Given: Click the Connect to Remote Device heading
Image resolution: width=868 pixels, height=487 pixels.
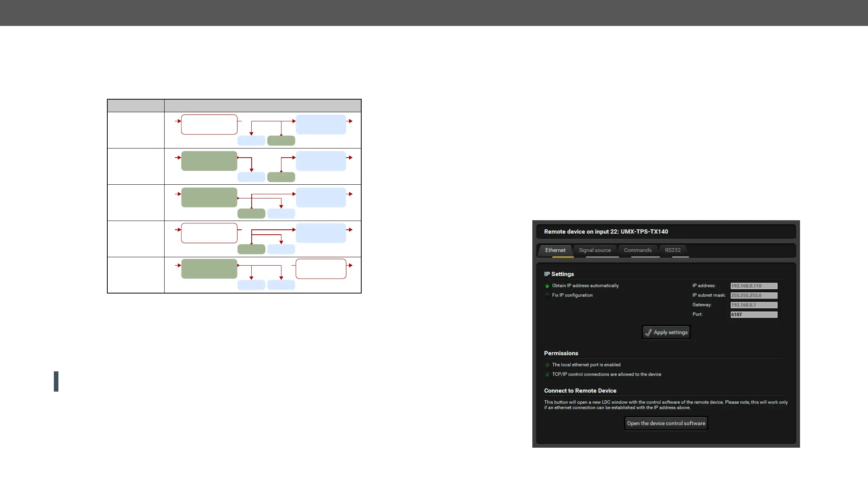Looking at the screenshot, I should pyautogui.click(x=580, y=390).
